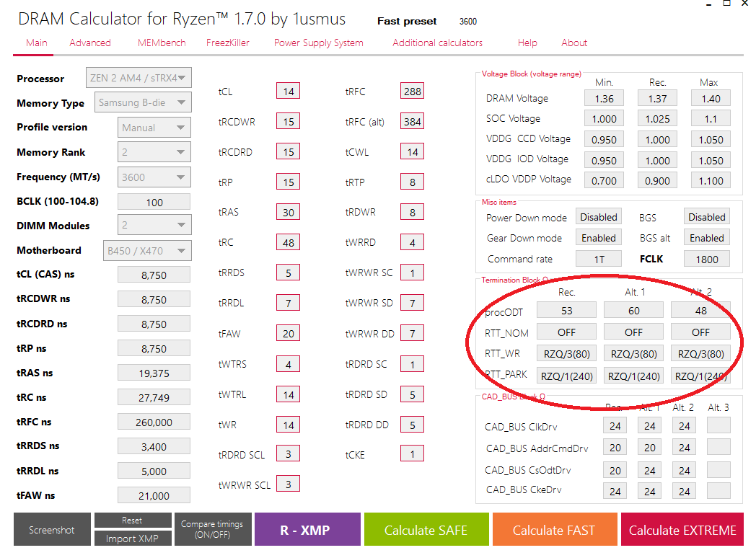Click DRAM Voltage Rec. value 1.37

[657, 98]
